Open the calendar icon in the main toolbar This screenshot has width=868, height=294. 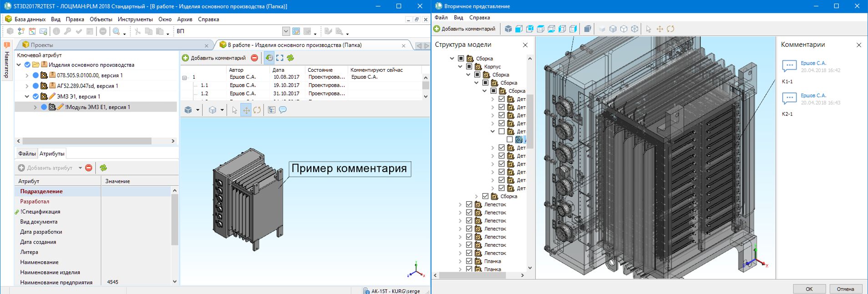click(x=32, y=31)
